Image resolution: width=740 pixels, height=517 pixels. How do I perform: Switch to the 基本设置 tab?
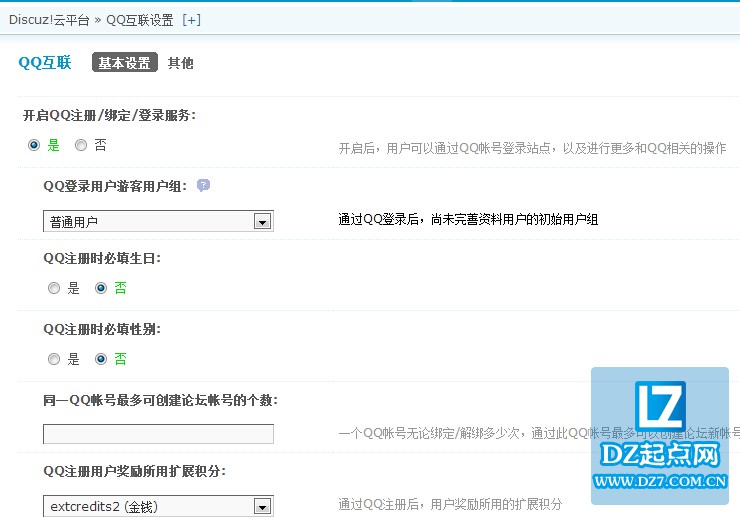[124, 63]
